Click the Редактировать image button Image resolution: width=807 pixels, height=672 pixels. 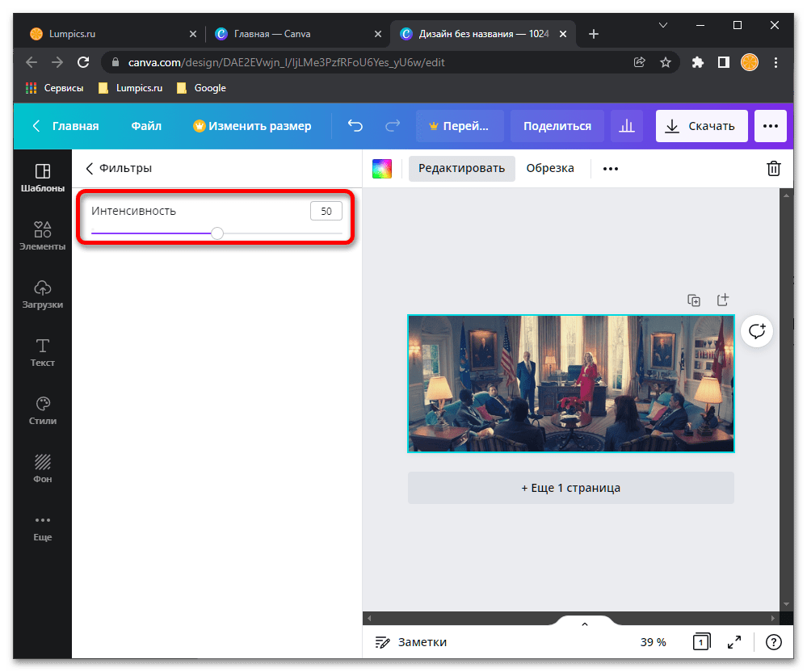[461, 168]
